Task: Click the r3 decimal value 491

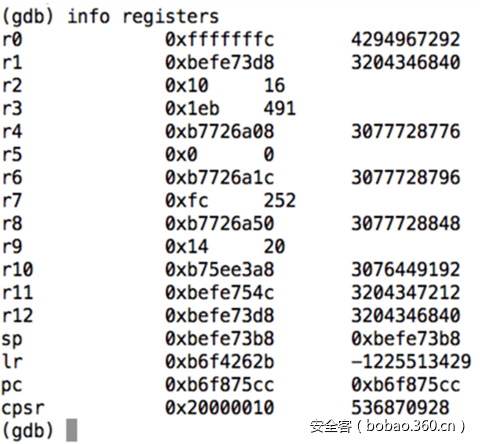Action: tap(280, 108)
